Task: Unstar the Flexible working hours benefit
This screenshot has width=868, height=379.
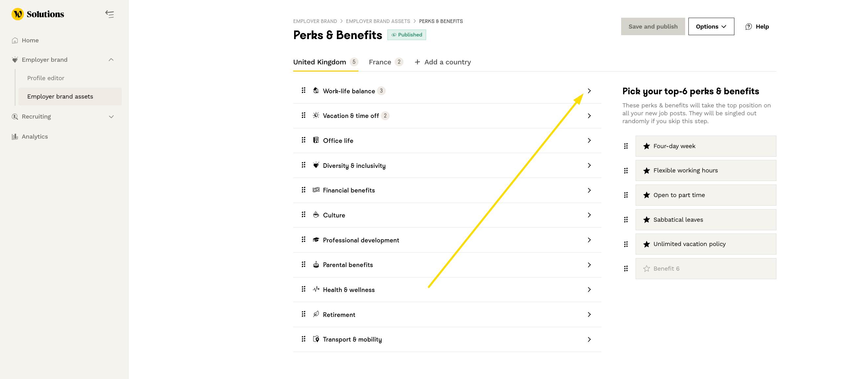Action: coord(646,171)
